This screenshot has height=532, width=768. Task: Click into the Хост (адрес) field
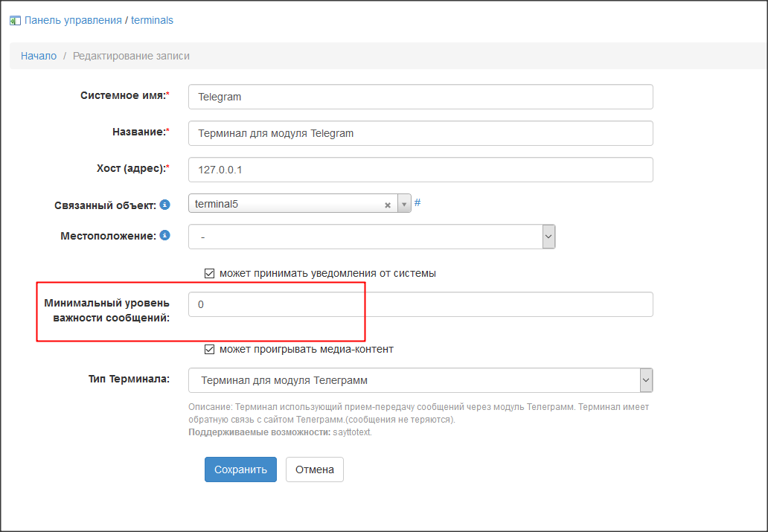(x=420, y=170)
